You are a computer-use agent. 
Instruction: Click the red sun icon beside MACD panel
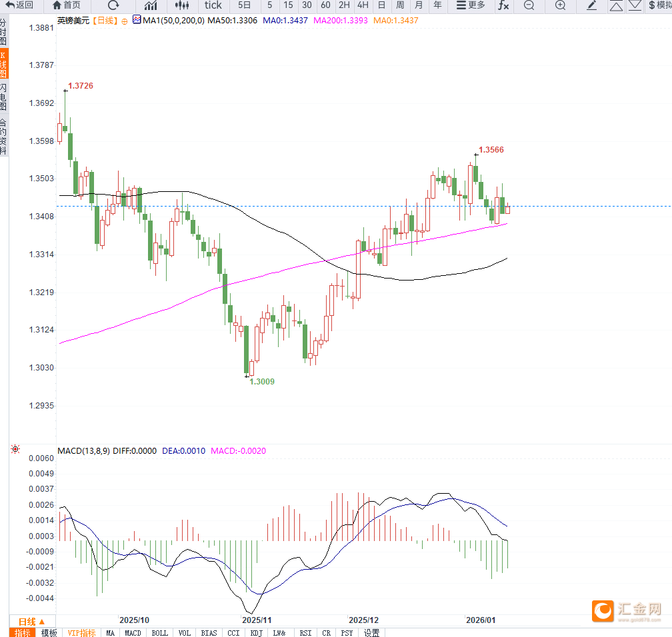[x=15, y=449]
